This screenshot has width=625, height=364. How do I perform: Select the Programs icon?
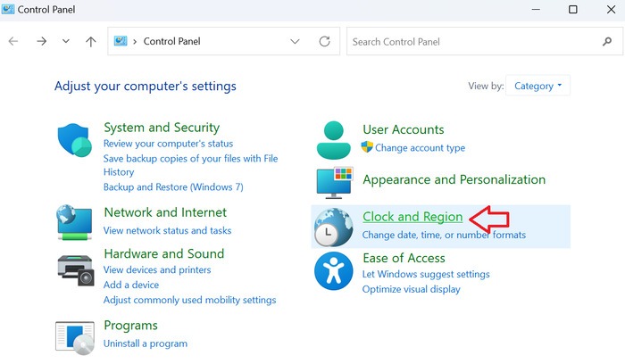coord(75,336)
